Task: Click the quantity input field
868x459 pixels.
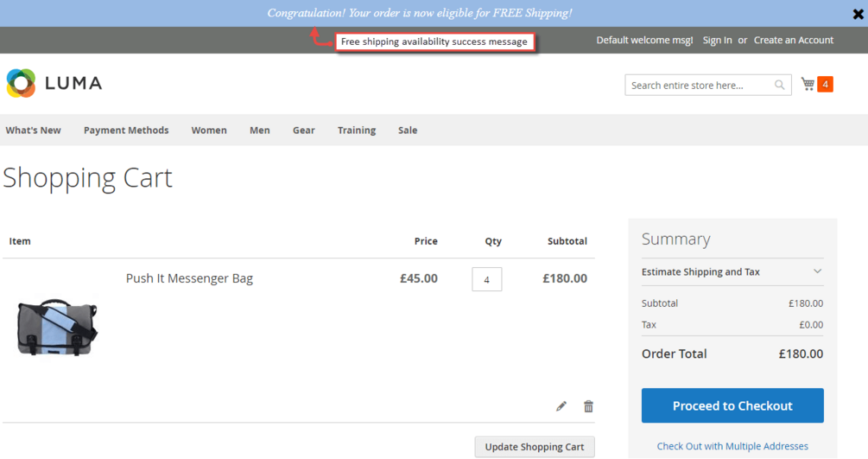Action: 486,279
